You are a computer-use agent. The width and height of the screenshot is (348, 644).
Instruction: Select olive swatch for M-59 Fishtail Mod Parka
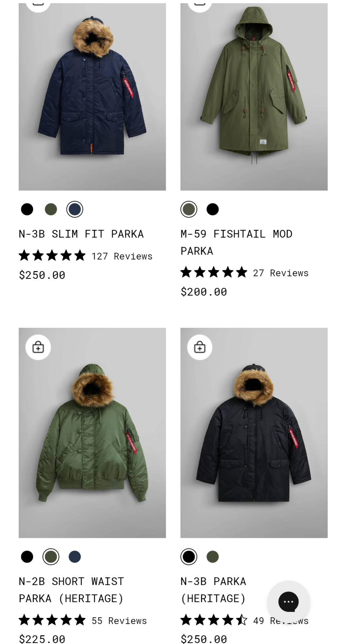click(189, 209)
